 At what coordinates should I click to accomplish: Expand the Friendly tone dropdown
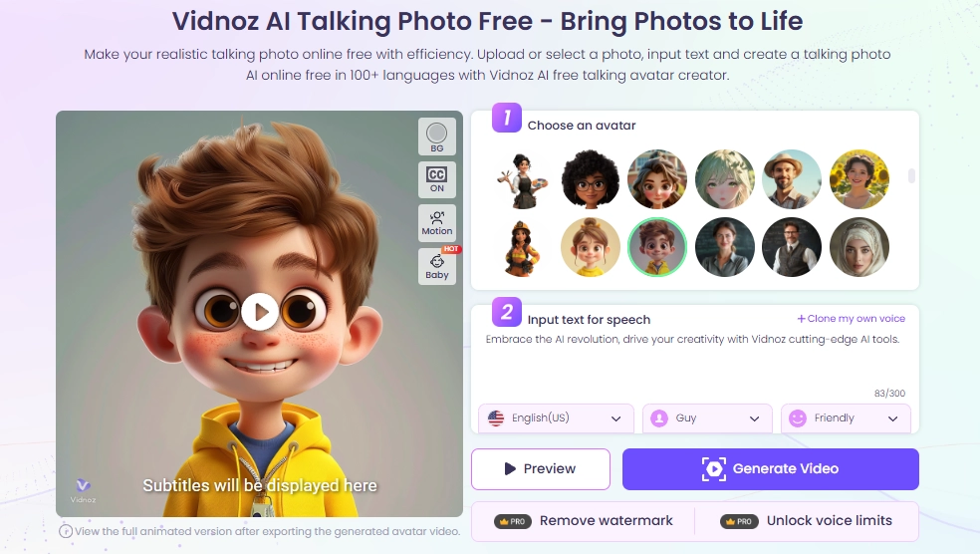[x=846, y=418]
